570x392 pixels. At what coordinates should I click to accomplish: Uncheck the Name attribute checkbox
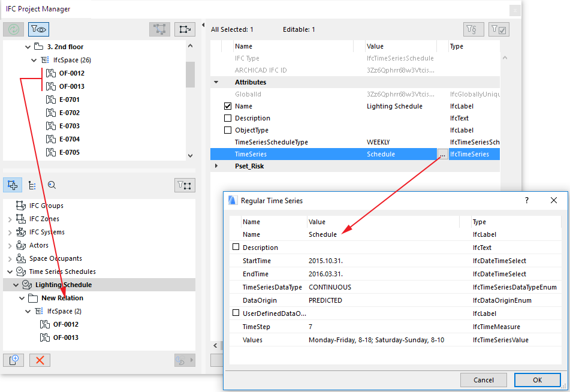[228, 106]
